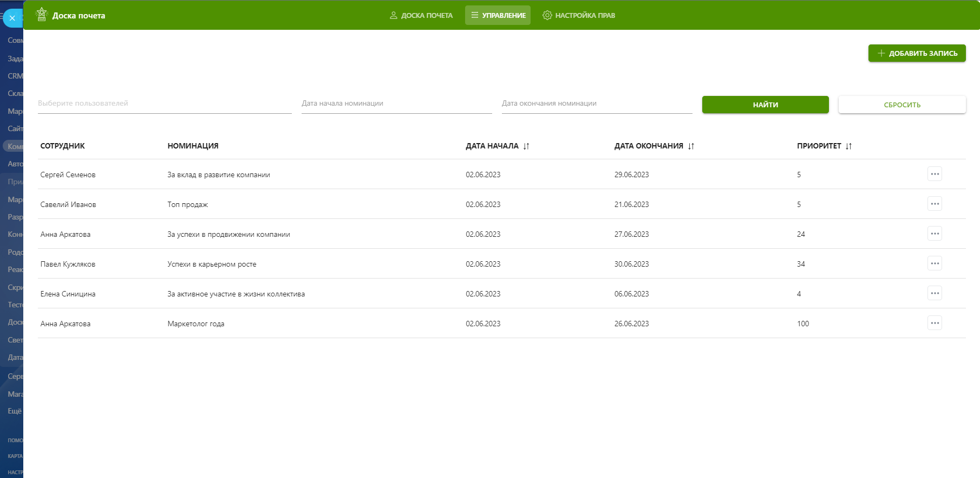
Task: Open three-dot menu for Савелий Иванов row
Action: 935,204
